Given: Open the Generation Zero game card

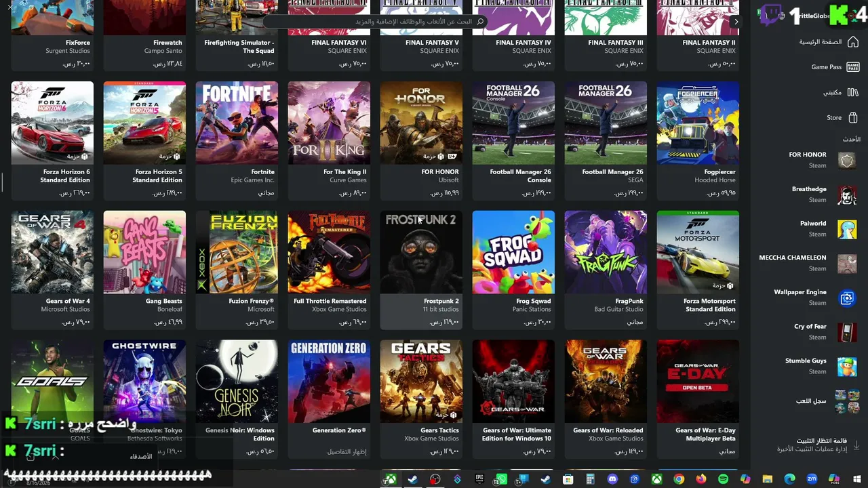Looking at the screenshot, I should pyautogui.click(x=329, y=399).
